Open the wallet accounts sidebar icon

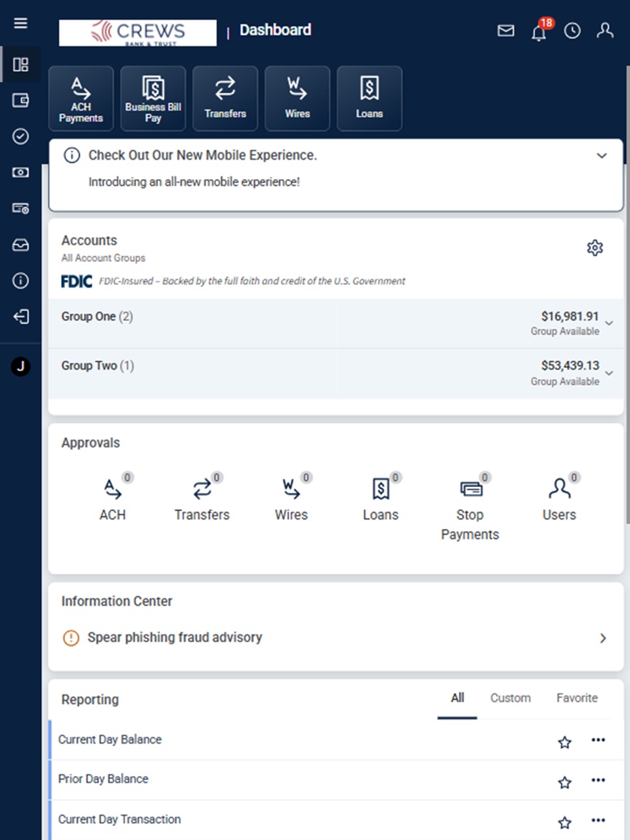pos(21,100)
